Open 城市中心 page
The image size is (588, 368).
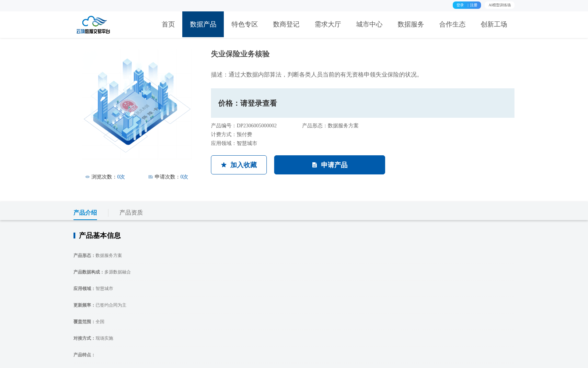coord(369,24)
